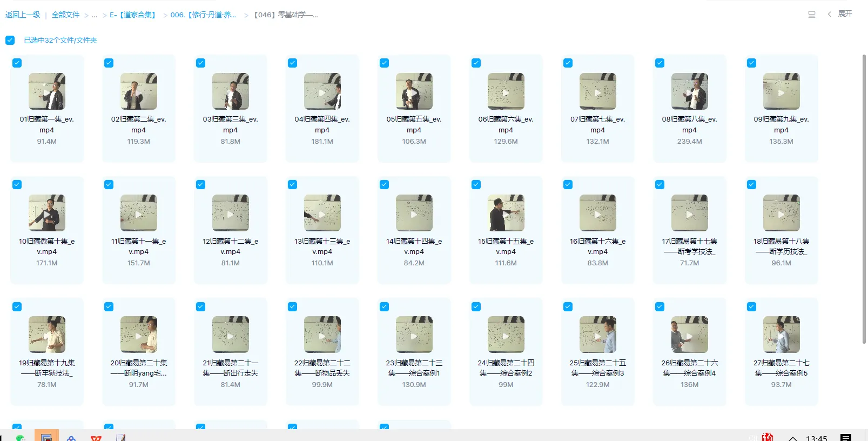Play the 16归藏第十六集 video thumbnail
868x441 pixels.
(x=598, y=213)
